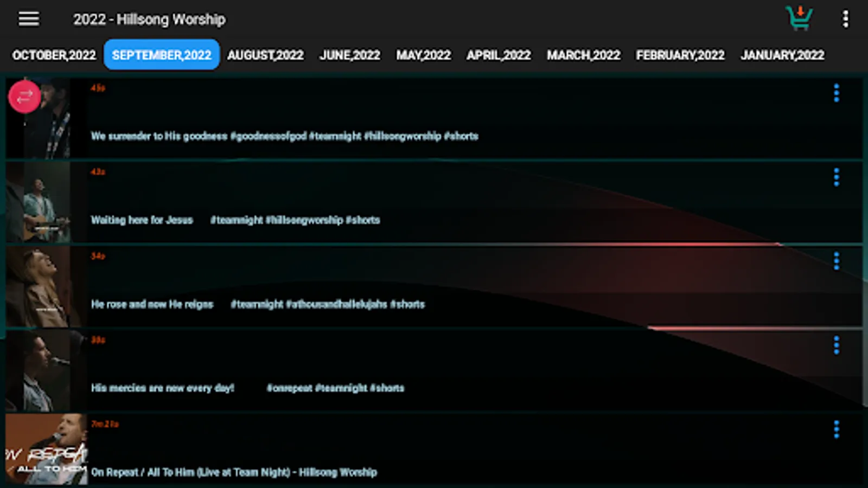Open options for the 'His mercies are new' video
This screenshot has height=488, width=868.
(837, 344)
